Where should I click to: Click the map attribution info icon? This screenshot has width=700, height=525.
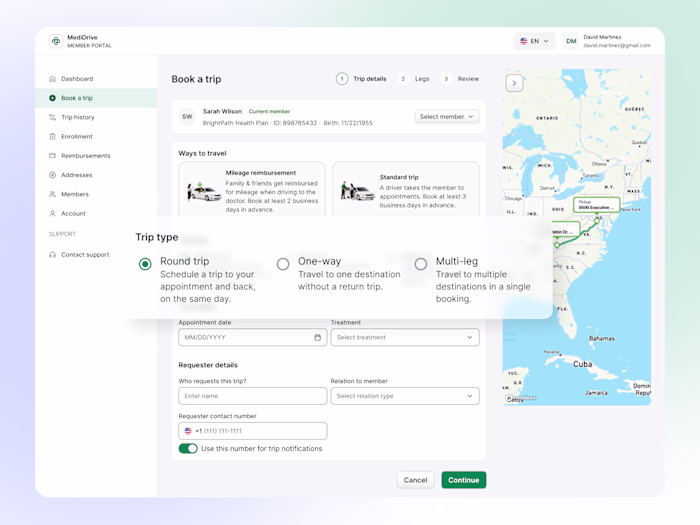point(508,398)
